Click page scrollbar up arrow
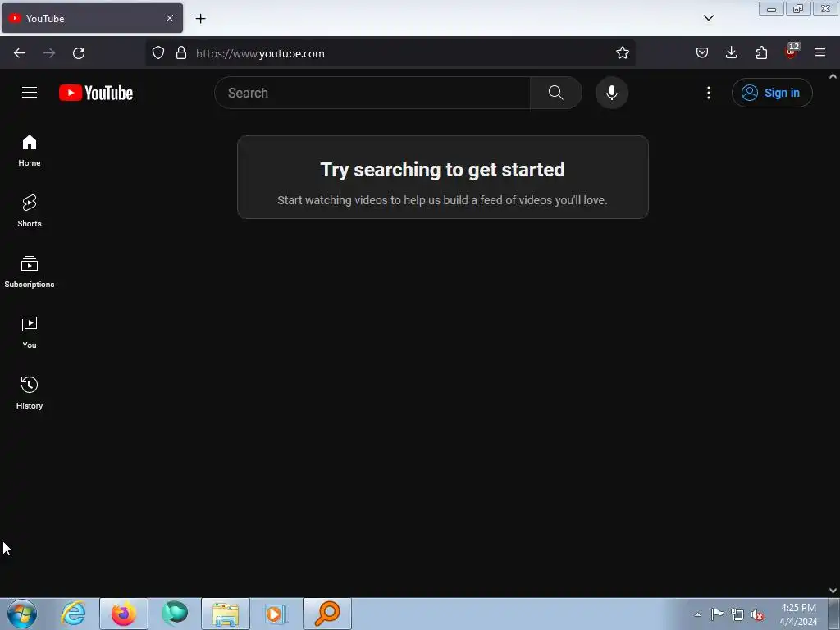This screenshot has height=630, width=840. [x=833, y=76]
